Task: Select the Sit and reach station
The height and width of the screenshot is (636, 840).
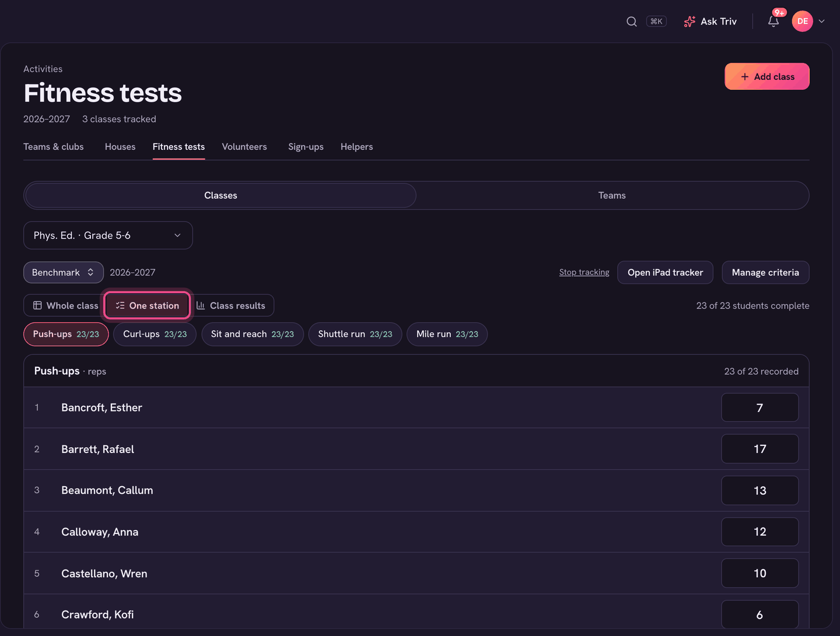Action: pos(253,334)
